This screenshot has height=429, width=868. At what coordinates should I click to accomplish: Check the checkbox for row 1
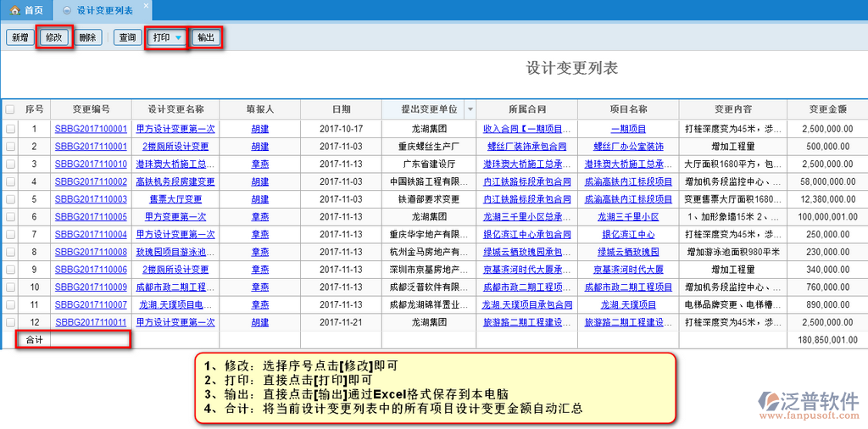[10, 129]
